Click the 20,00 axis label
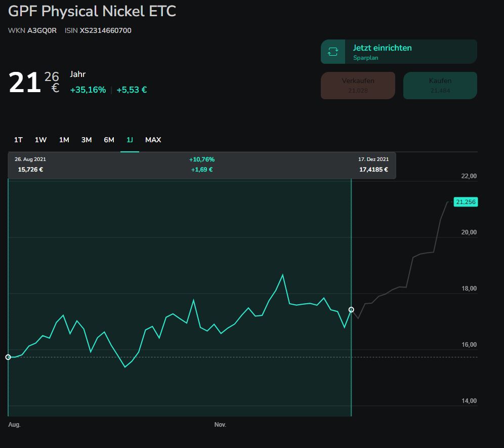This screenshot has width=504, height=448. tap(469, 232)
